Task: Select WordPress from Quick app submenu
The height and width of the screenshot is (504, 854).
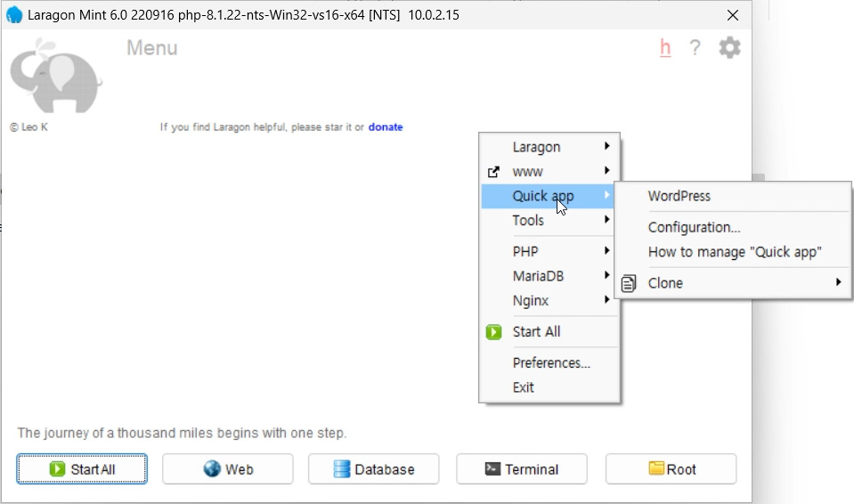Action: pyautogui.click(x=733, y=196)
